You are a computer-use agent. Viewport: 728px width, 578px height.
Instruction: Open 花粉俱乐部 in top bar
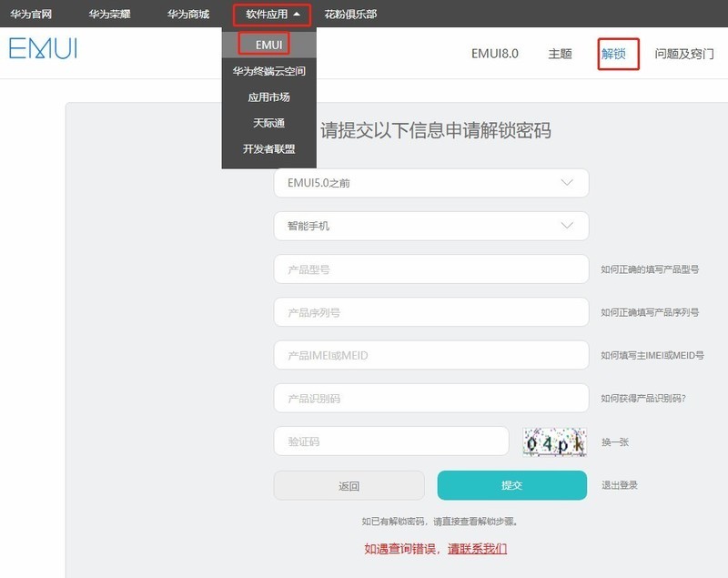(x=350, y=15)
